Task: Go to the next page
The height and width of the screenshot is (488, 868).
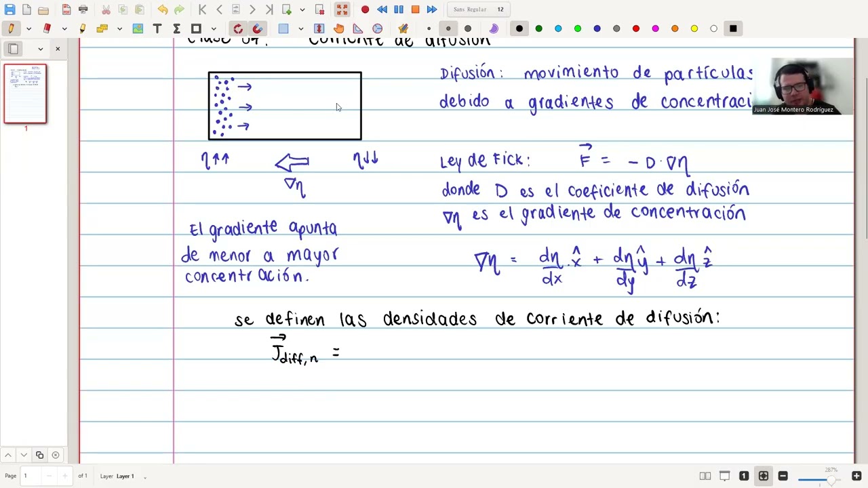Action: tap(252, 9)
